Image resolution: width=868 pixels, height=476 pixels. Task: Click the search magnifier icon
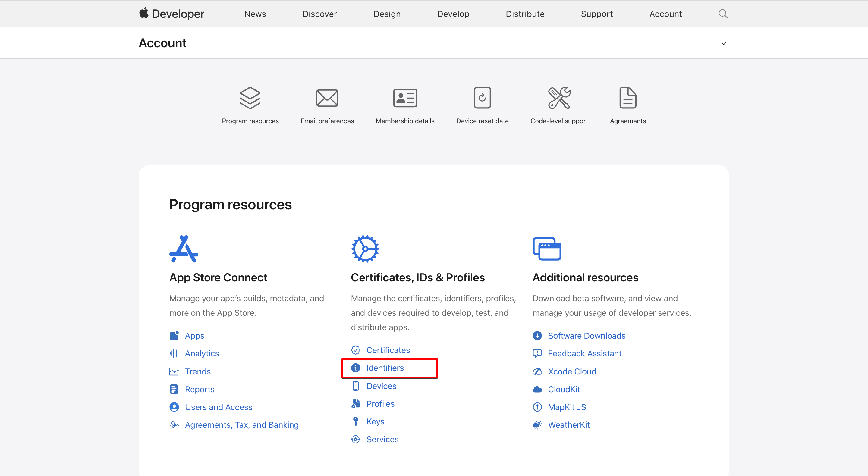click(x=723, y=14)
